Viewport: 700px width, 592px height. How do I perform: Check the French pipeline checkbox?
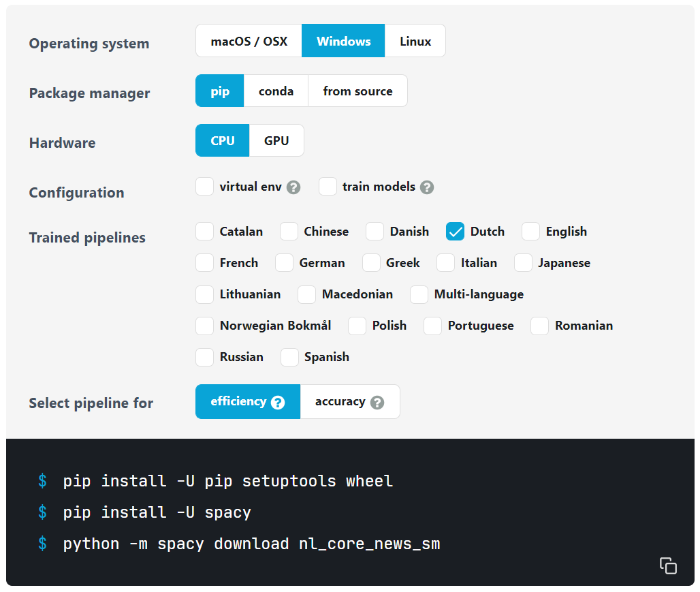[x=204, y=263]
